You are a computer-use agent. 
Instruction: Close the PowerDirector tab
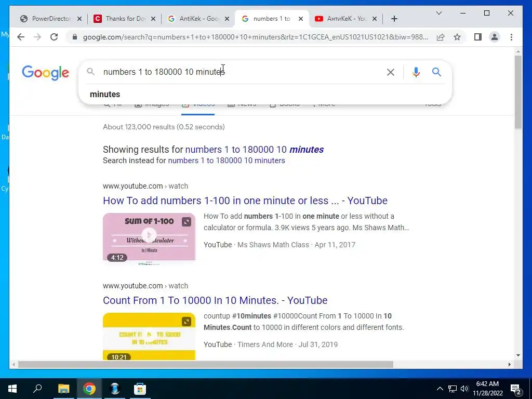click(79, 19)
